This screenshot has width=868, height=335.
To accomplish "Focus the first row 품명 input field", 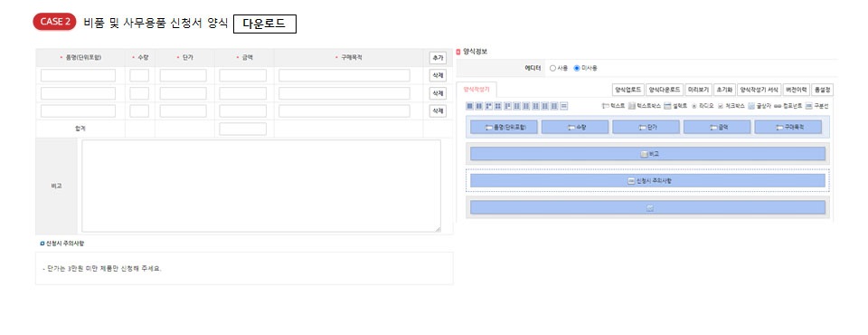I will (78, 75).
